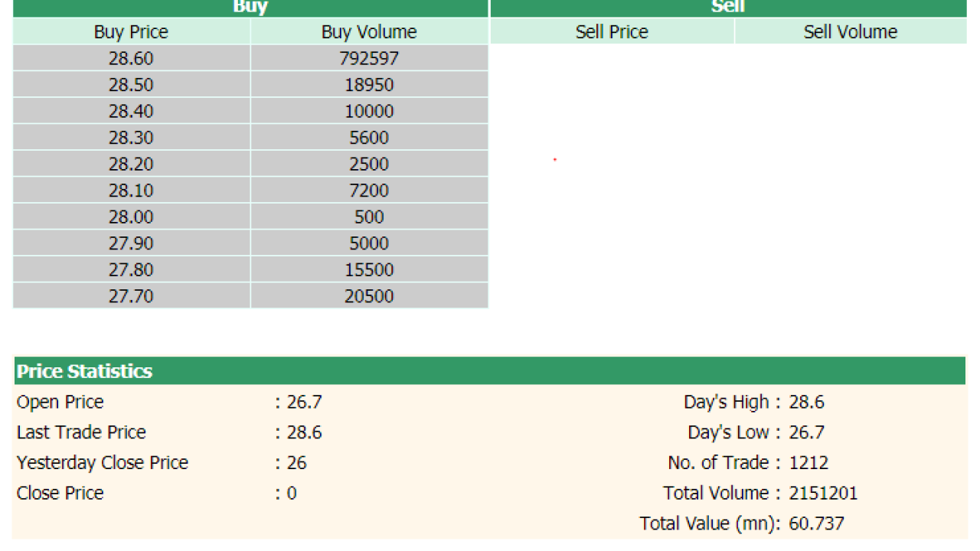980x551 pixels.
Task: Click the 28.20 buy price cell
Action: point(131,164)
